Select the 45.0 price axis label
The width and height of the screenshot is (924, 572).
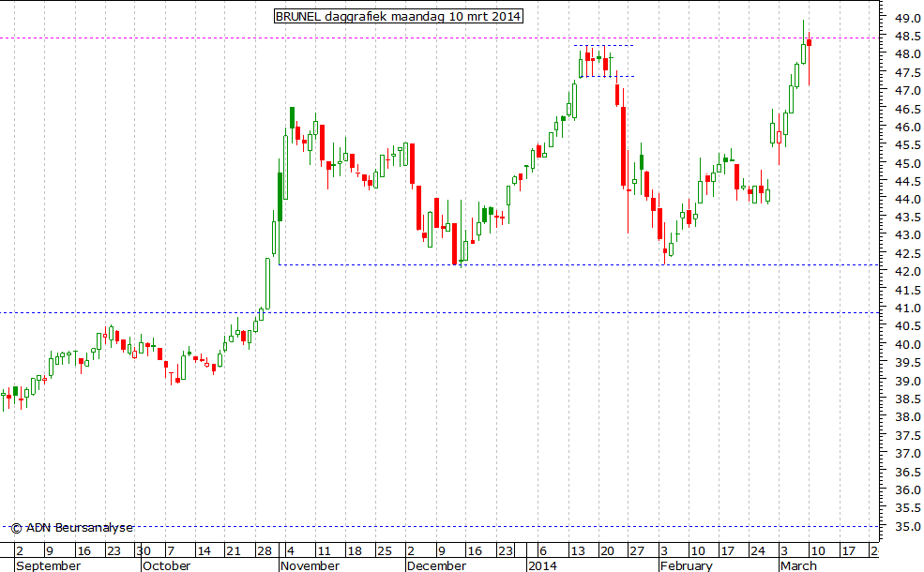[907, 163]
